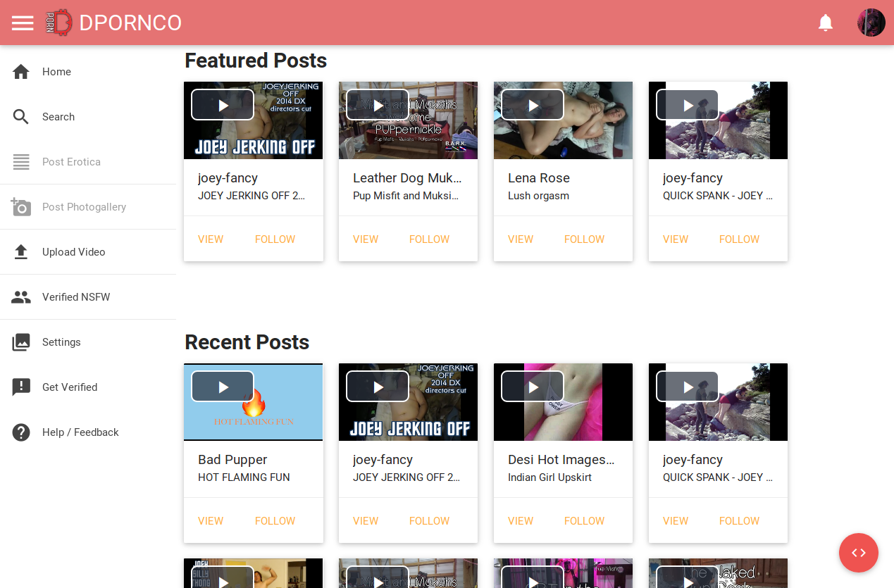Open the HOT FLAMING FUN post title
894x588 pixels.
click(x=244, y=477)
